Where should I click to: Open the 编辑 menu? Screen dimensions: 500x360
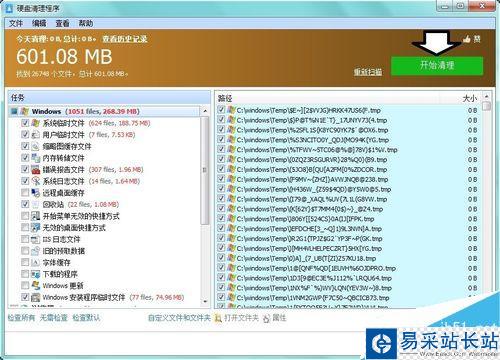(39, 23)
